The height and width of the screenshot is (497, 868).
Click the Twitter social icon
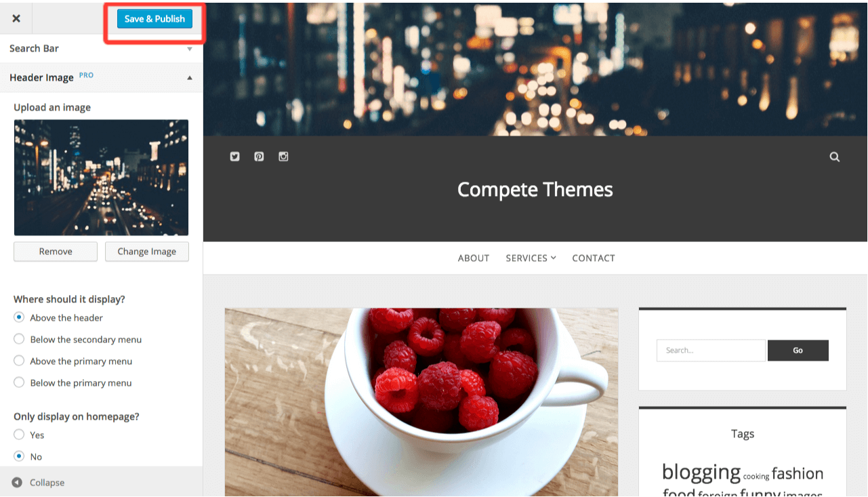point(234,157)
